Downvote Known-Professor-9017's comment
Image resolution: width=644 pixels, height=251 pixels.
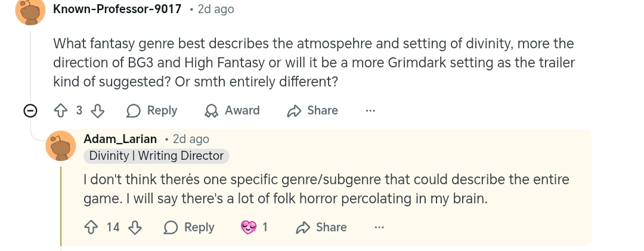coord(98,111)
